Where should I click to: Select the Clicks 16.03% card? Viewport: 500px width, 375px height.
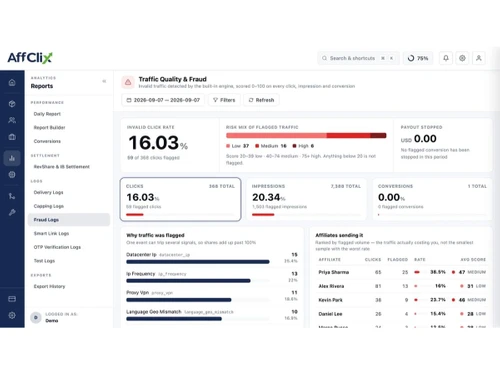pyautogui.click(x=180, y=199)
